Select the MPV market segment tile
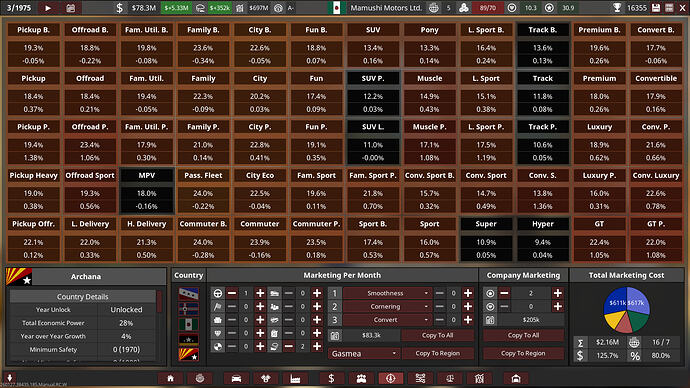This screenshot has width=690, height=388. [147, 191]
